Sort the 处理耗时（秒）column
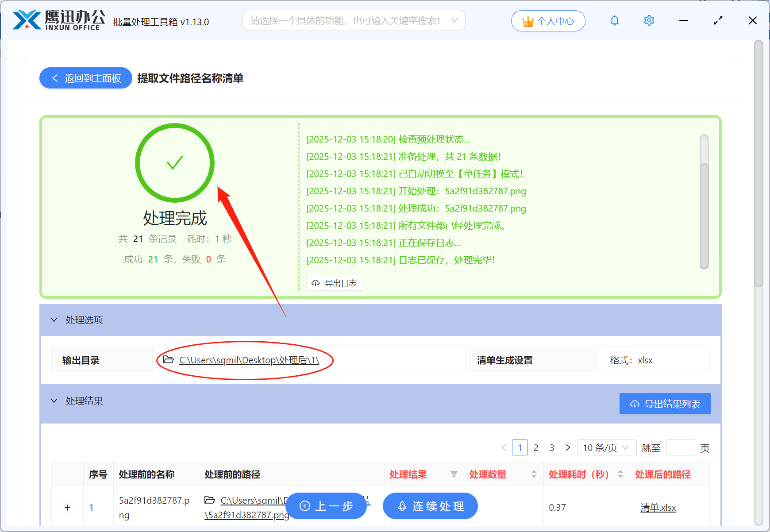The image size is (770, 532). [621, 474]
